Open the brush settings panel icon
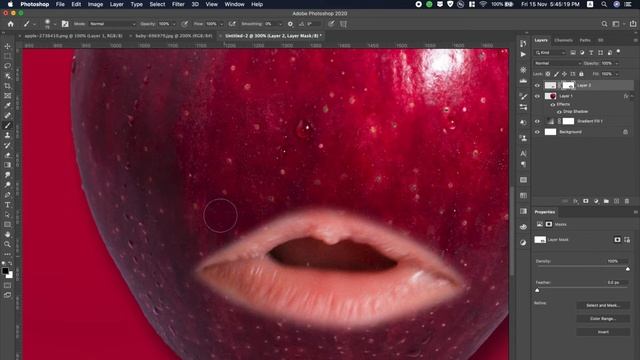640x360 pixels. pos(65,24)
